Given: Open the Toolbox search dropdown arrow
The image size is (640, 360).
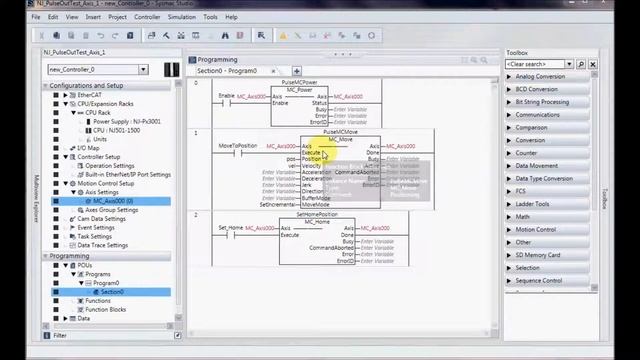Looking at the screenshot, I should pos(569,64).
